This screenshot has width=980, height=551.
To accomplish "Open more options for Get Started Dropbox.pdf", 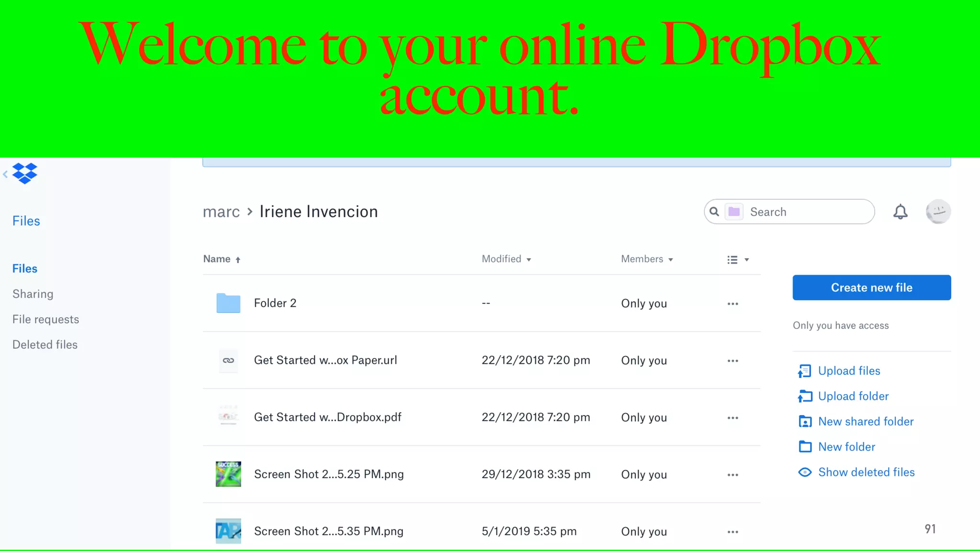I will point(733,418).
